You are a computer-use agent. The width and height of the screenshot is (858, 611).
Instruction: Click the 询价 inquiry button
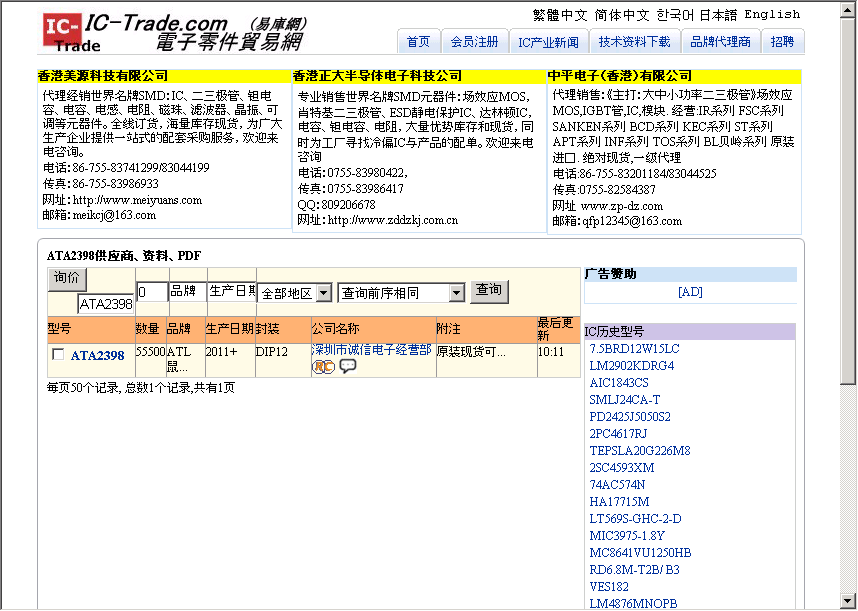[x=67, y=278]
